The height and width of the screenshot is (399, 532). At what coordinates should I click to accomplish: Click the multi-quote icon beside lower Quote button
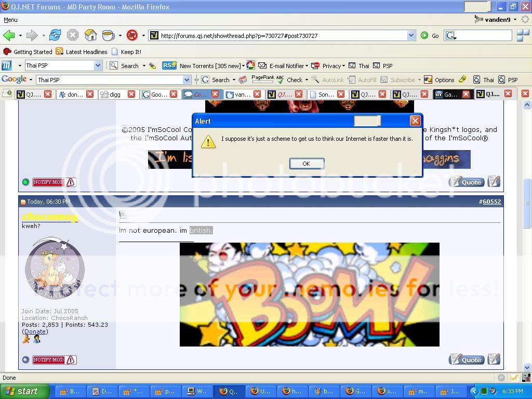click(x=494, y=360)
